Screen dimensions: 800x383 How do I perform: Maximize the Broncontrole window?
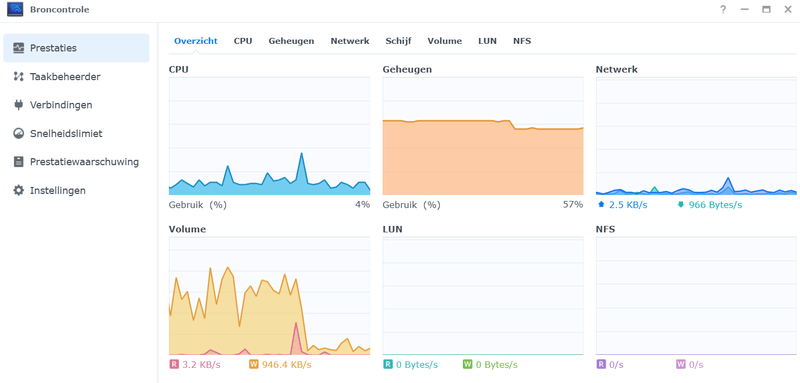(x=766, y=9)
